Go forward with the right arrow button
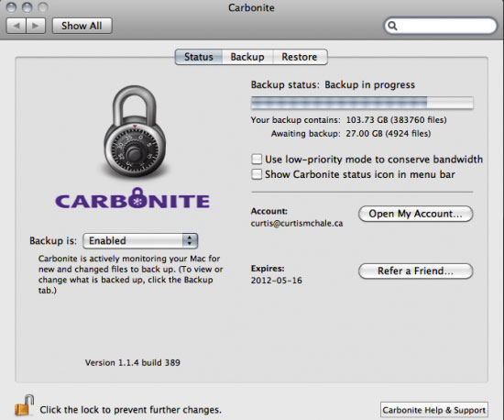The image size is (504, 420). click(x=36, y=26)
